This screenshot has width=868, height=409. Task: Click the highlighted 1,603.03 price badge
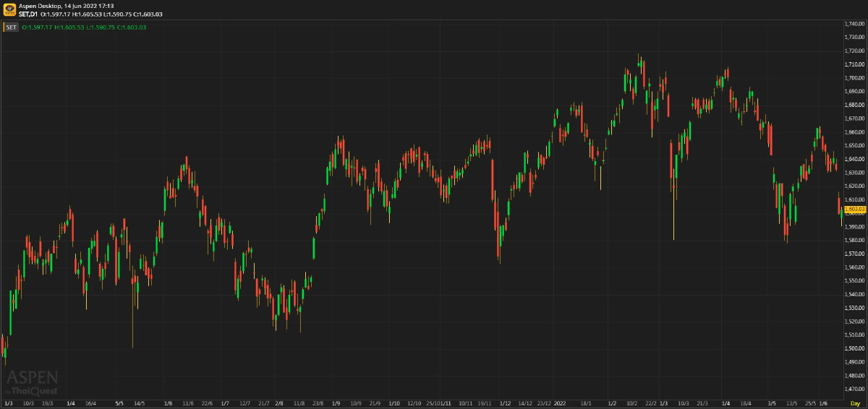tap(856, 209)
